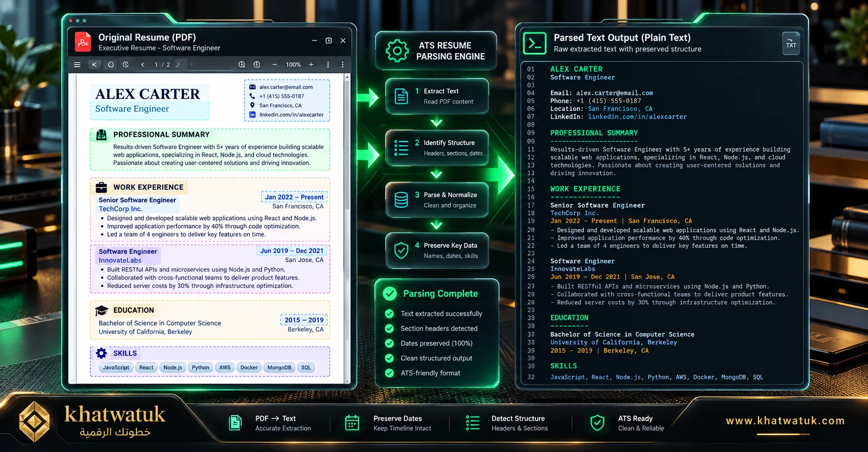Click the JavaScript skill tag
The height and width of the screenshot is (452, 868).
[116, 368]
